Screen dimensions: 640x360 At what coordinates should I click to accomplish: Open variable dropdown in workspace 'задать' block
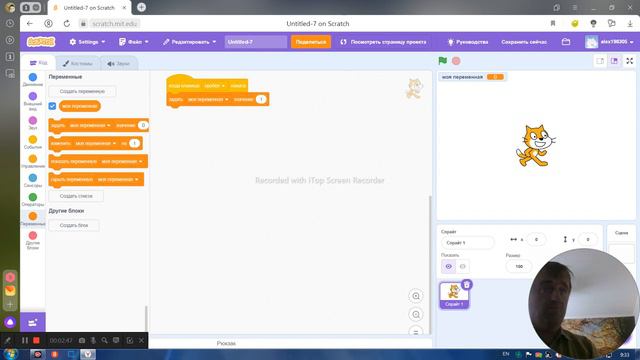(208, 99)
